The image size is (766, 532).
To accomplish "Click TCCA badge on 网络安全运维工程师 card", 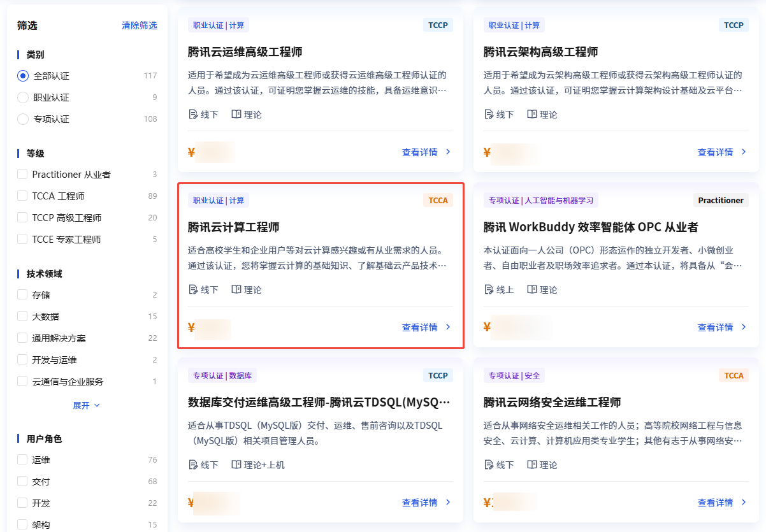I will [x=734, y=376].
